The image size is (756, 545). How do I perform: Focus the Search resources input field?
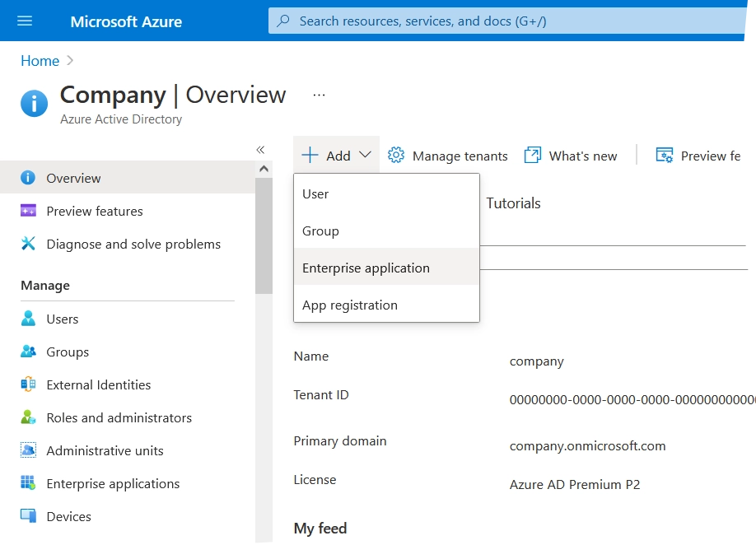pos(507,21)
